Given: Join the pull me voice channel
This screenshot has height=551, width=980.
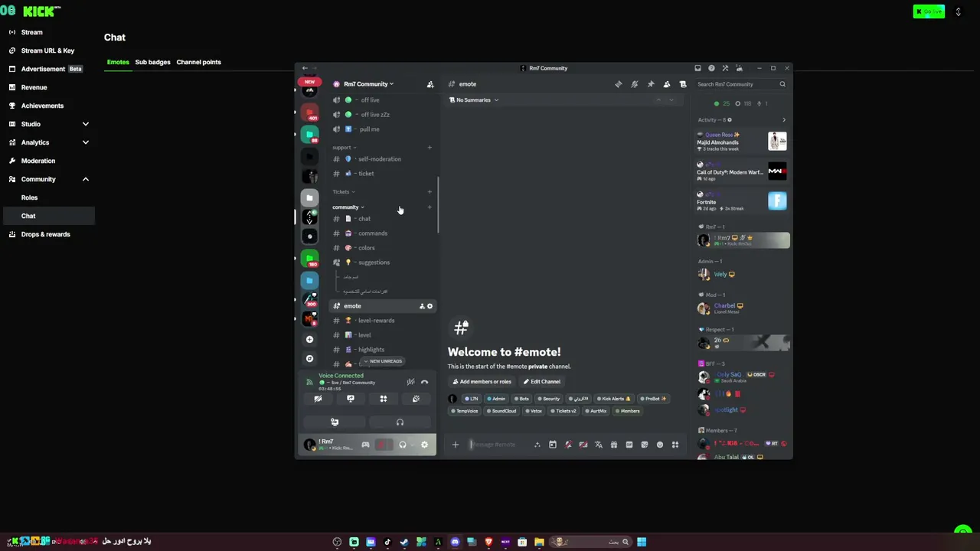Looking at the screenshot, I should pos(383,129).
